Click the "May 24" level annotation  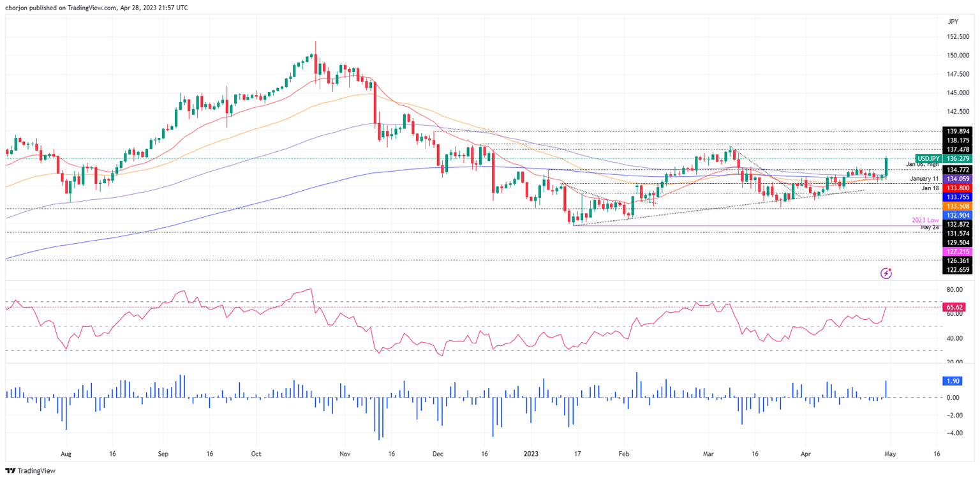coord(928,227)
